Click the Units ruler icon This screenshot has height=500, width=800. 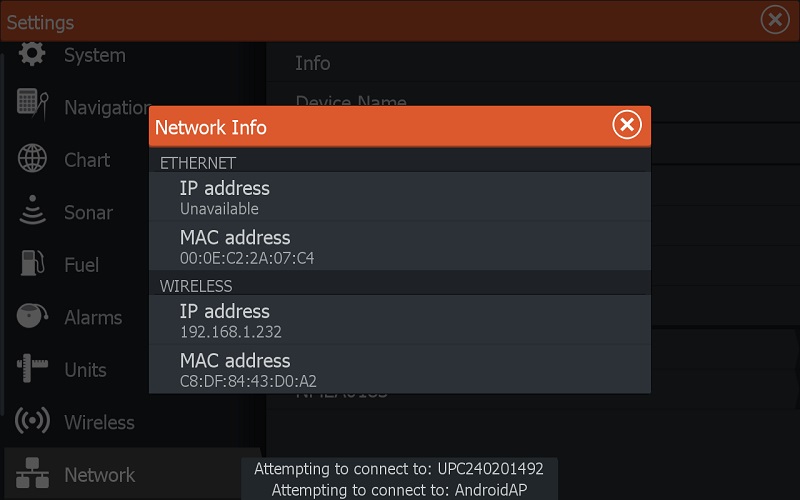[32, 369]
